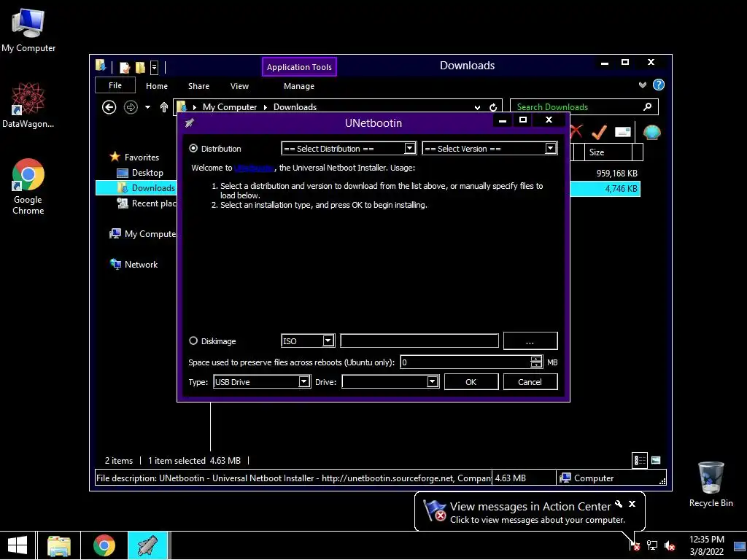The width and height of the screenshot is (747, 560).
Task: Click the Downloads breadcrumb in address bar
Action: tap(295, 107)
